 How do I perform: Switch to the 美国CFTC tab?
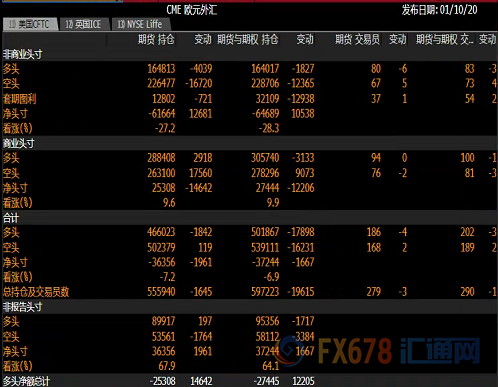point(30,24)
